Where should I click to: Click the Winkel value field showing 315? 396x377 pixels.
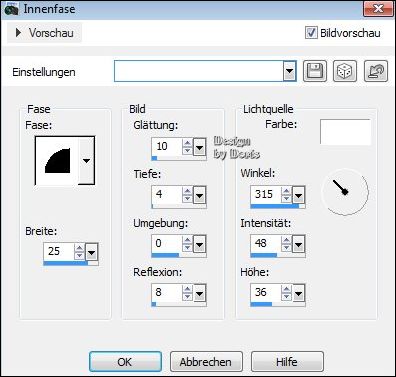pos(266,195)
